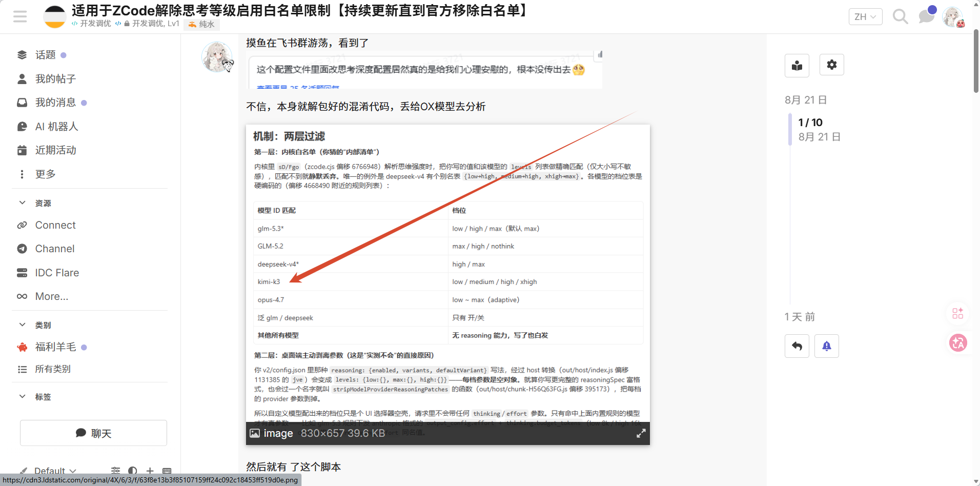Click the list icon beside 所有类别
Screen dimensions: 980x486
(22, 369)
